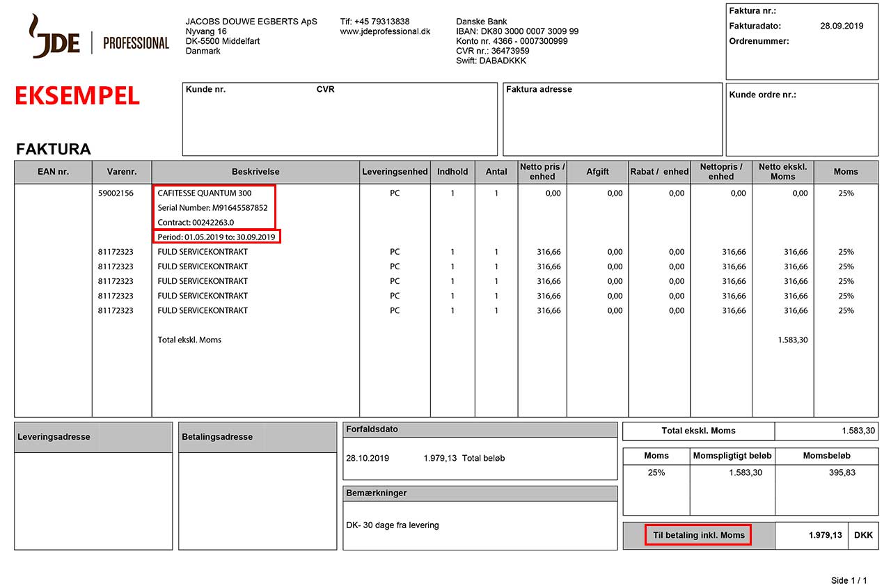
Task: Click the Kunde ordre nr.: label
Action: coord(762,95)
